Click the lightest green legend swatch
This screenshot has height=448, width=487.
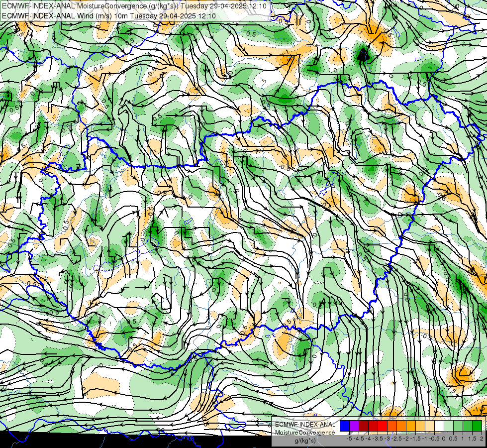449,426
